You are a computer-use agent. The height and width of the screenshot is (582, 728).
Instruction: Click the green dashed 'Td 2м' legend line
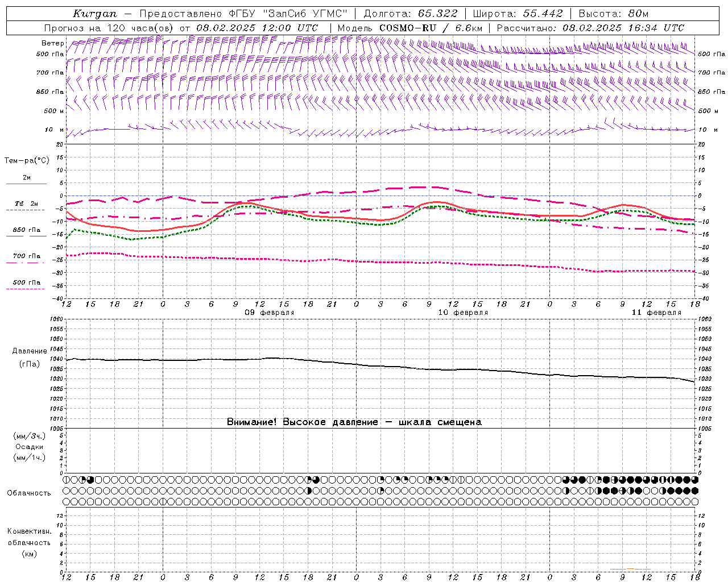click(25, 210)
